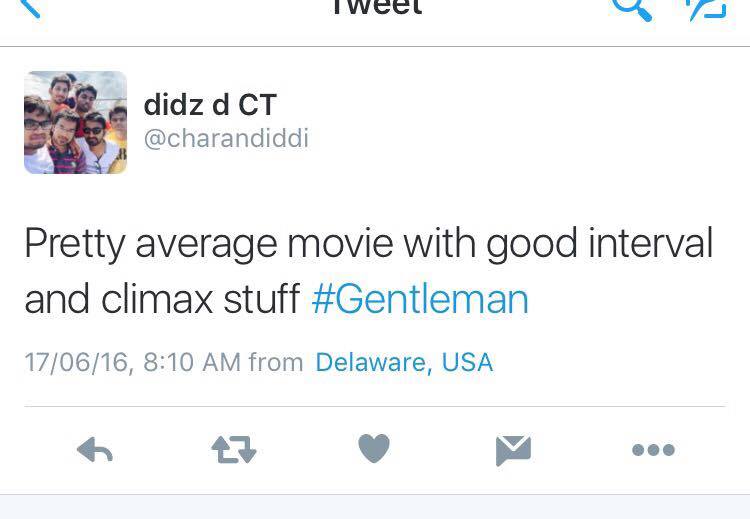
Task: Send the tweet via direct message
Action: (513, 451)
